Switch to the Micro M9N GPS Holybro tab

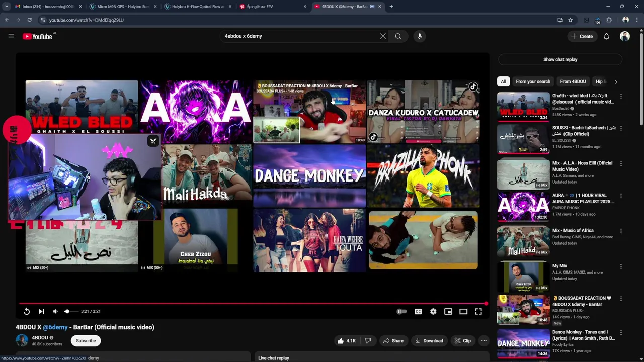(123, 7)
